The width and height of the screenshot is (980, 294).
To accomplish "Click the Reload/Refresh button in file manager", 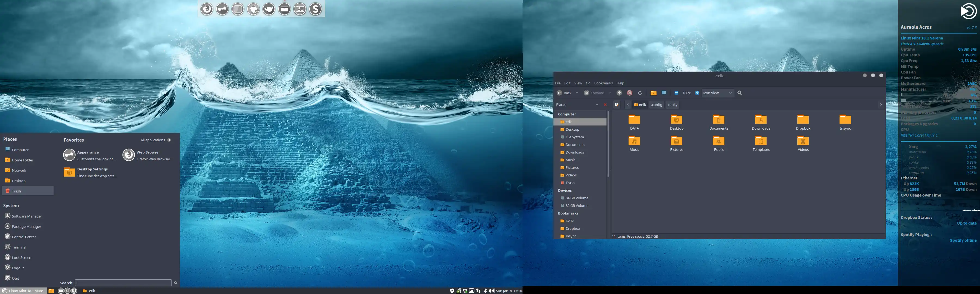I will [640, 93].
